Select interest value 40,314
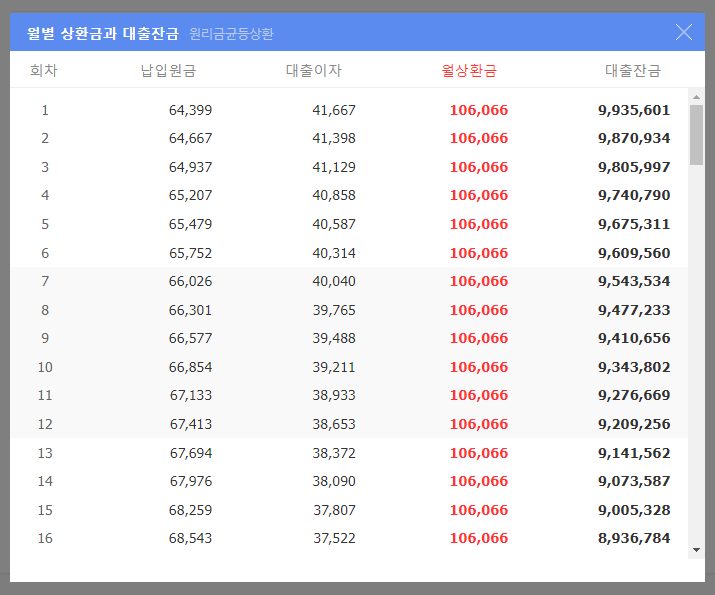Screen dimensions: 715x595 pos(334,253)
